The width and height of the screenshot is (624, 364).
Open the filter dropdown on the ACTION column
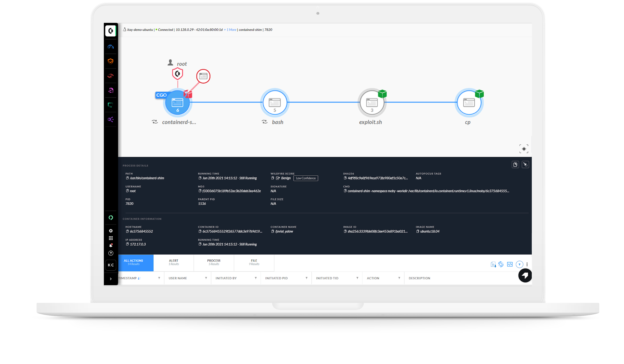point(399,278)
